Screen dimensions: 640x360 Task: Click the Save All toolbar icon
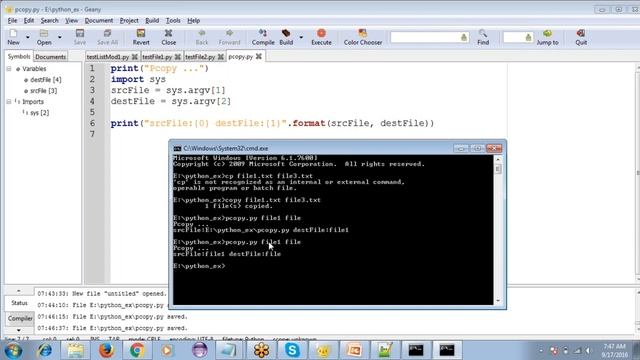click(x=107, y=37)
